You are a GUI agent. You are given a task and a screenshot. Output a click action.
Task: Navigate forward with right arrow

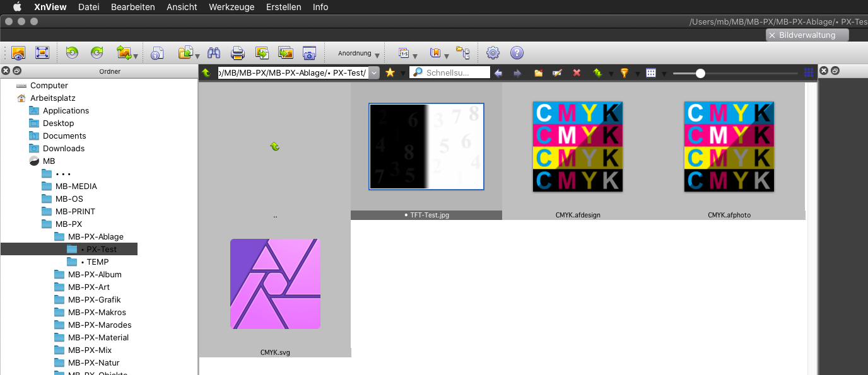coord(517,73)
